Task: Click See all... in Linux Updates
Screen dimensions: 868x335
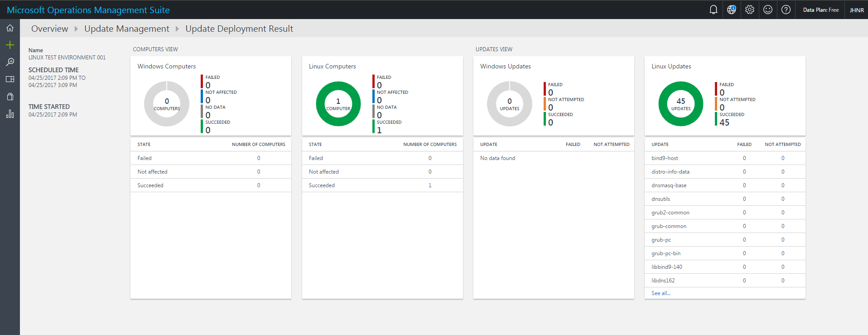Action: pyautogui.click(x=661, y=293)
